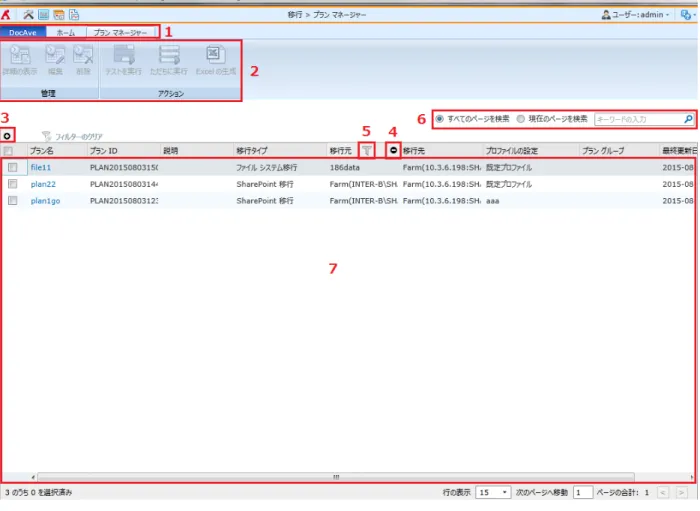Sort by the プロファイルの設定 column header
The height and width of the screenshot is (511, 700).
pyautogui.click(x=512, y=151)
